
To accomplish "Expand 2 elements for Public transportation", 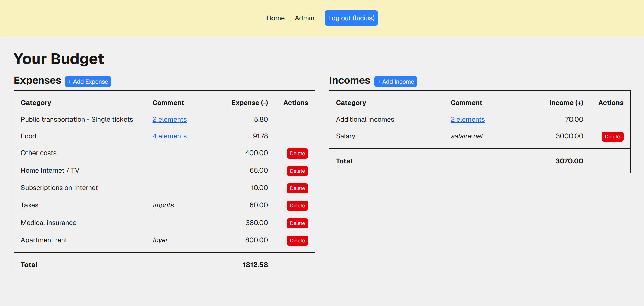I will [169, 119].
